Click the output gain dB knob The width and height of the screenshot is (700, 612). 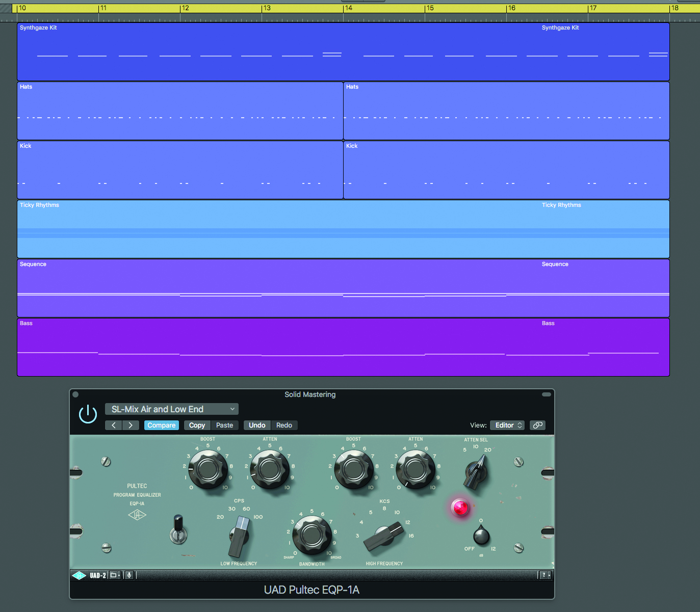[x=481, y=535]
